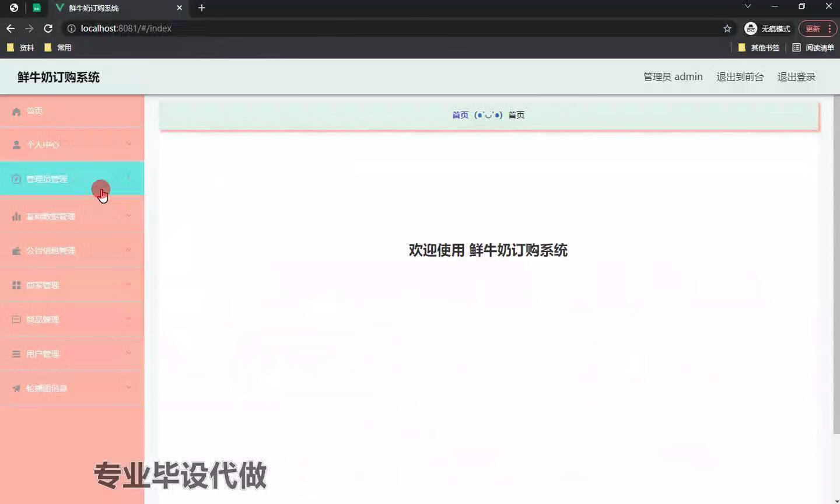Bookmark this page with star icon
This screenshot has height=504, width=840.
click(727, 29)
